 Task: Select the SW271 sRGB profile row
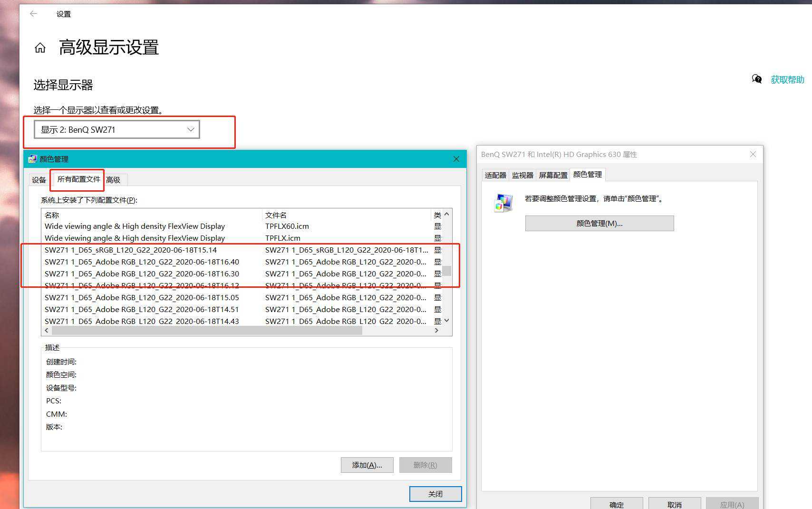[x=131, y=250]
